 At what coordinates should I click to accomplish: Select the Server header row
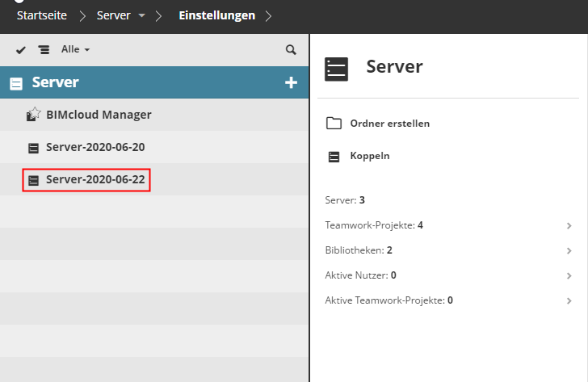[x=154, y=82]
